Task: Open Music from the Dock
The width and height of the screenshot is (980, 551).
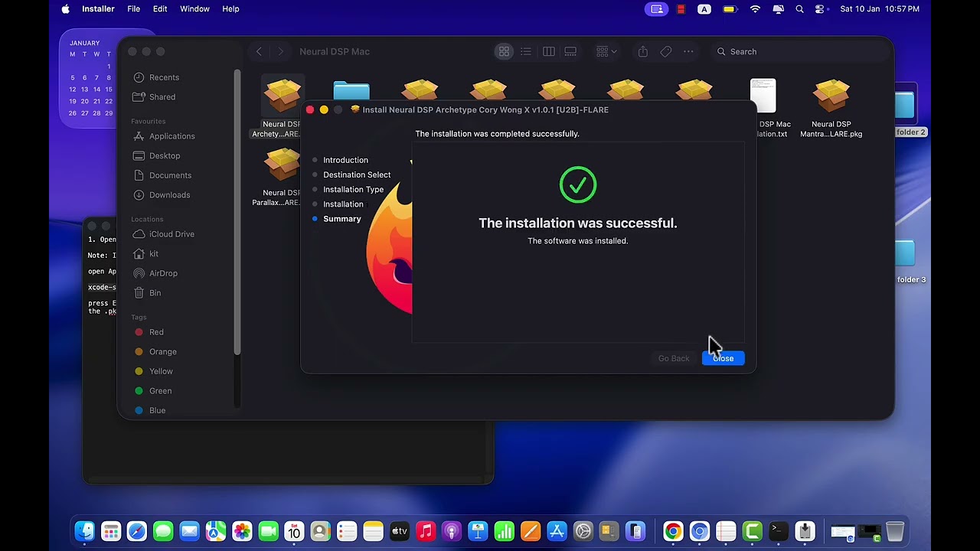Action: pyautogui.click(x=426, y=531)
